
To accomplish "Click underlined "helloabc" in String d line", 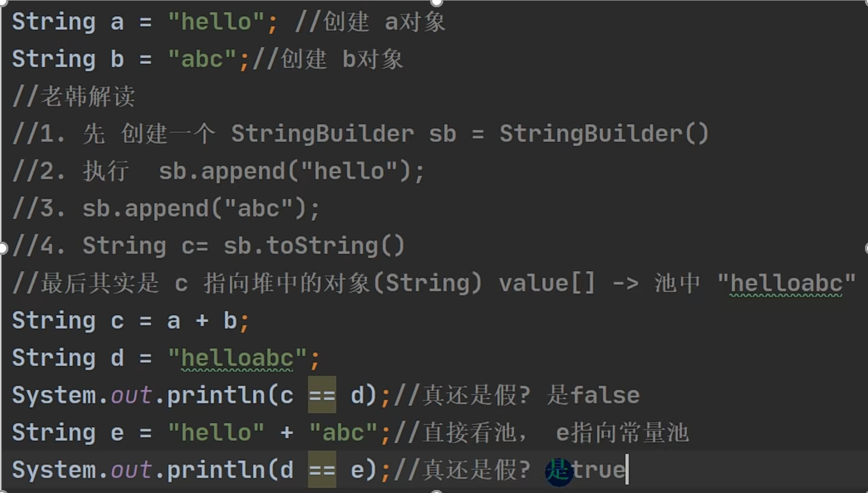I will click(238, 359).
